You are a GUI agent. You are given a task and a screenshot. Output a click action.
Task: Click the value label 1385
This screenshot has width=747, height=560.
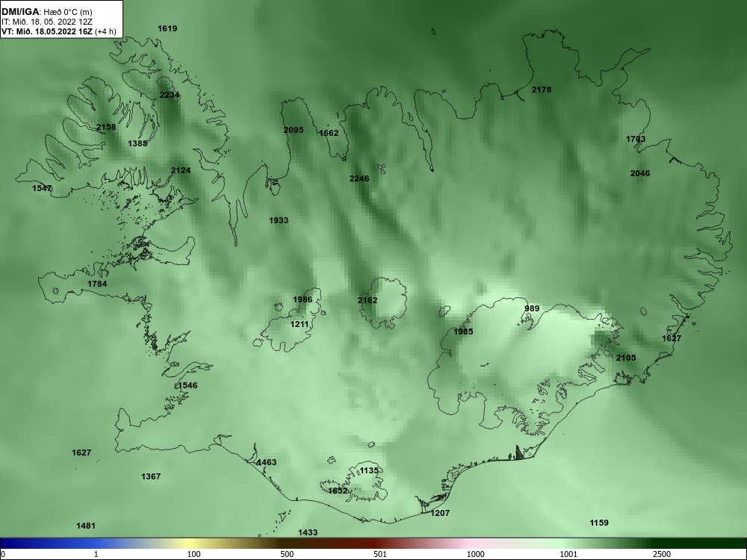pos(137,143)
